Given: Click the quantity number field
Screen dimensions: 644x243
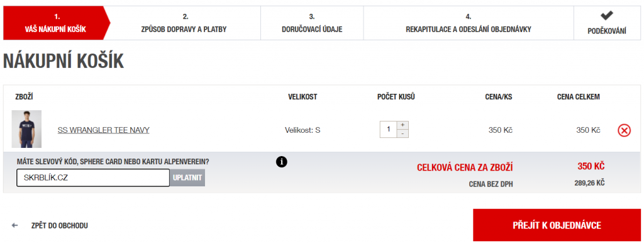Looking at the screenshot, I should pyautogui.click(x=388, y=130).
